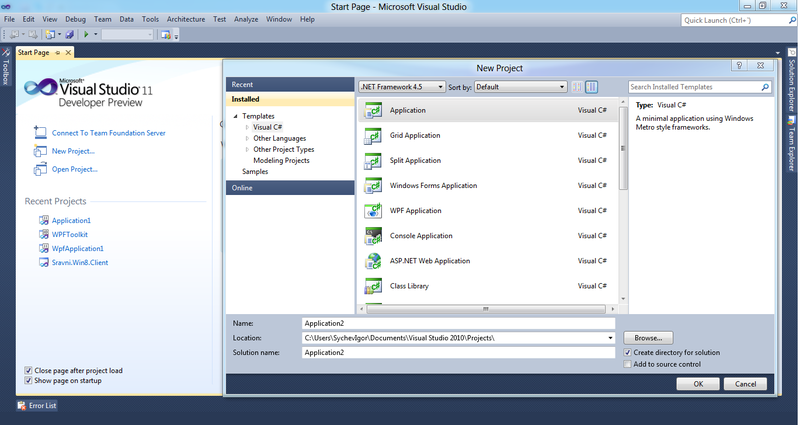Open the .NET Framework 4.5 dropdown
This screenshot has height=425, width=800.
coord(402,87)
